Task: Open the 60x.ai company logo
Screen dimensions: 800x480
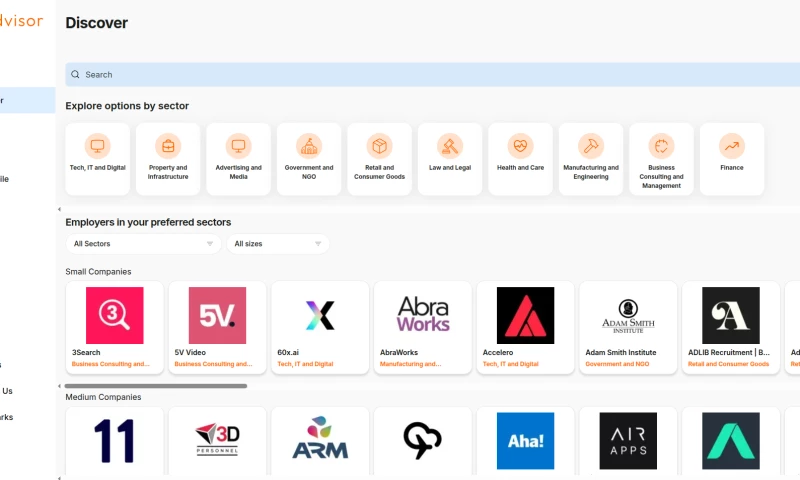Action: [320, 315]
